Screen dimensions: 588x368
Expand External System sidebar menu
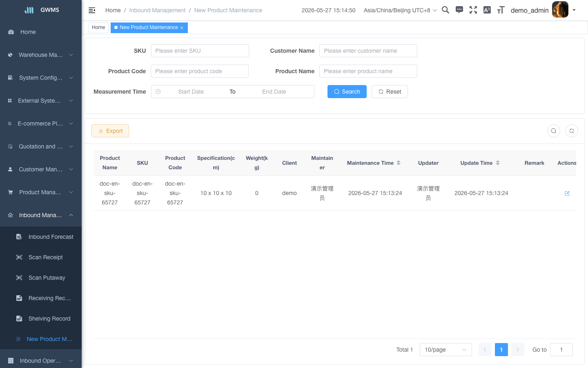41,101
